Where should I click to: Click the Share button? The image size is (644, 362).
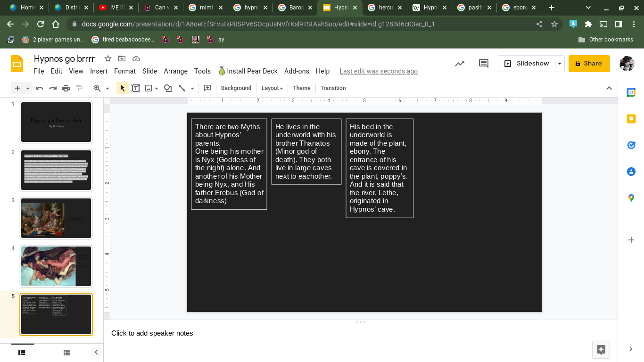(x=589, y=64)
